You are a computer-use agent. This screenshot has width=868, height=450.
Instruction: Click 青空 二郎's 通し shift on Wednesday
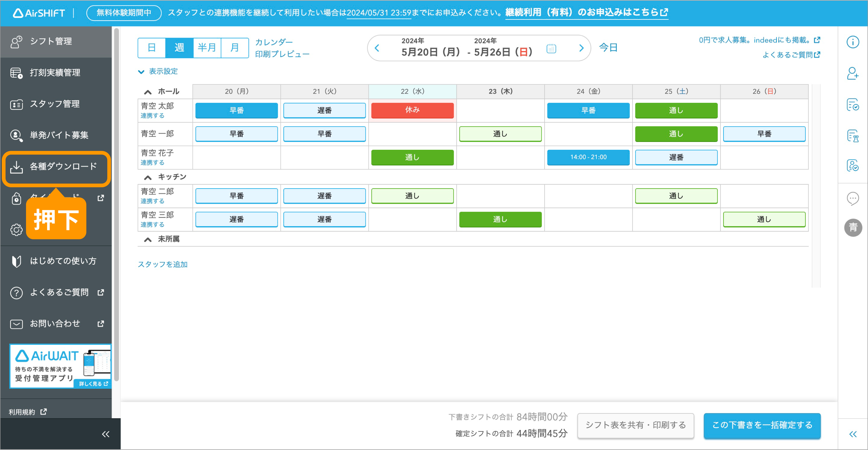click(412, 196)
